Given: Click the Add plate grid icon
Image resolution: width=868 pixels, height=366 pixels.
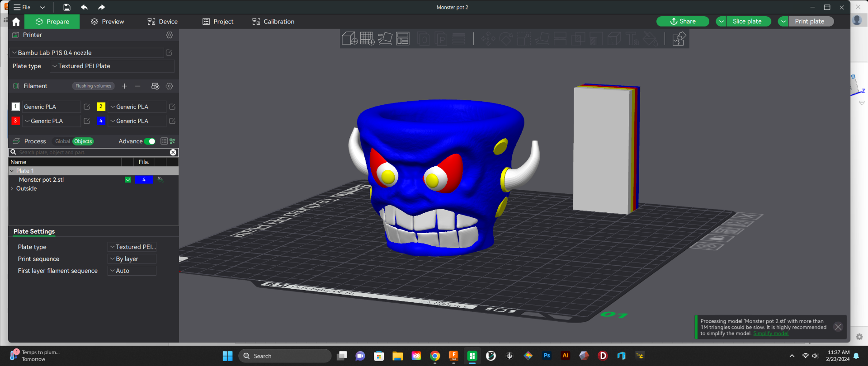Looking at the screenshot, I should coord(367,39).
